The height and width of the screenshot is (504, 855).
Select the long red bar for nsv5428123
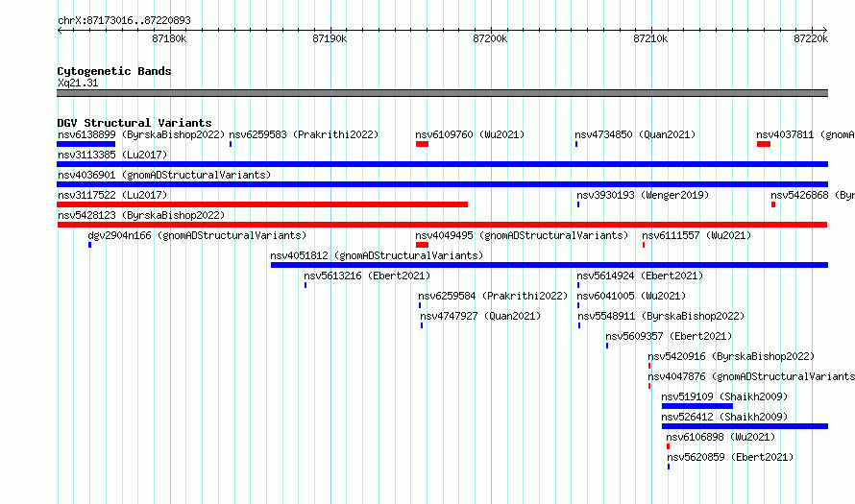click(442, 225)
